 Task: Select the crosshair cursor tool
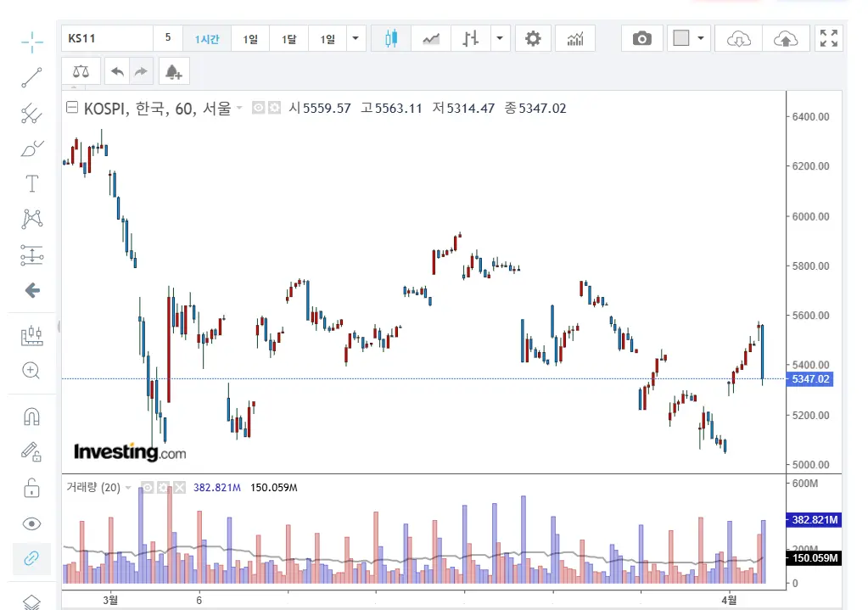32,41
